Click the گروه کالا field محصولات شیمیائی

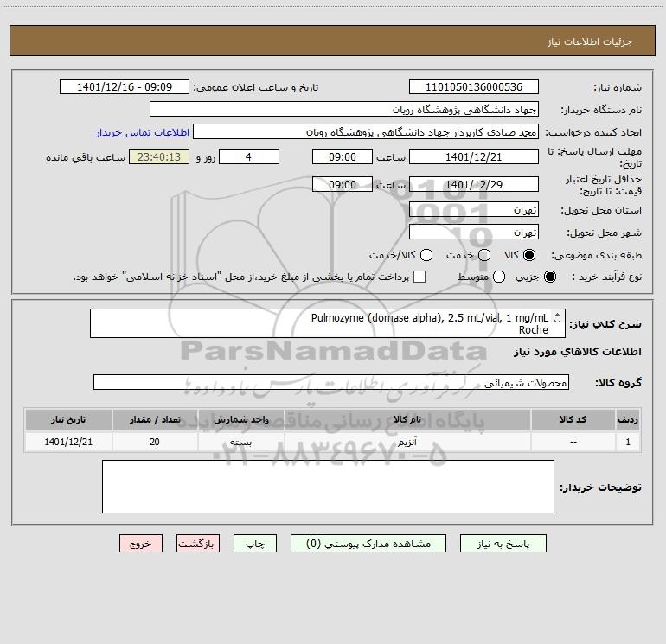(331, 382)
